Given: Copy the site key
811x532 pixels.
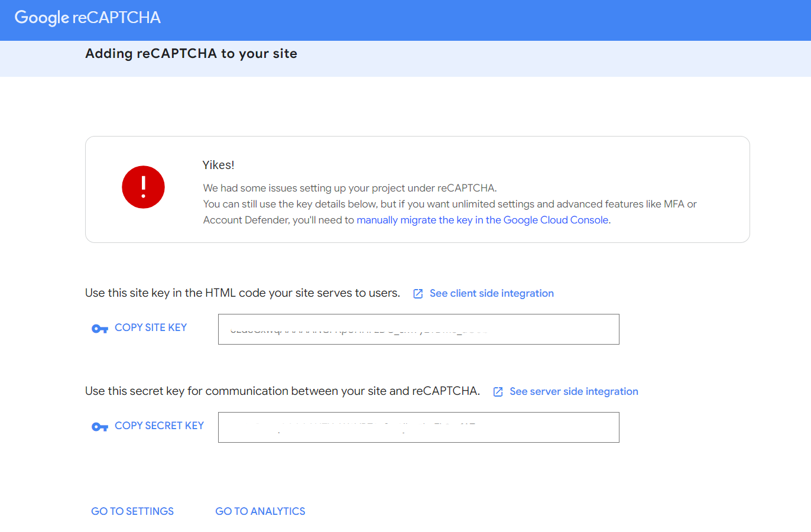Looking at the screenshot, I should pos(151,327).
